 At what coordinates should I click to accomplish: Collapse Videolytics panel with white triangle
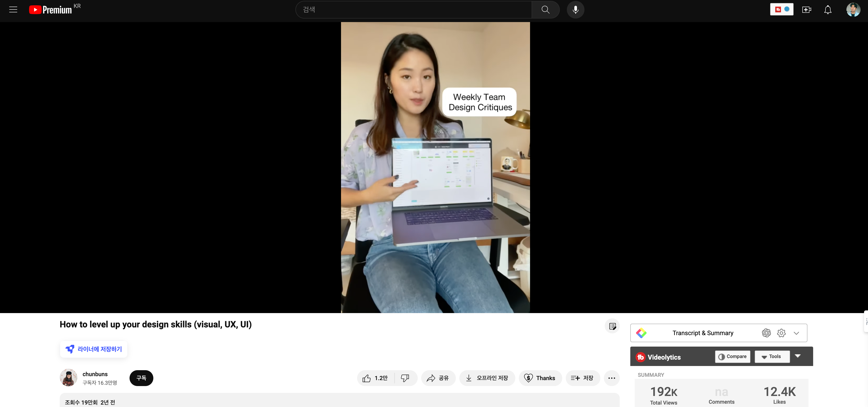coord(798,356)
